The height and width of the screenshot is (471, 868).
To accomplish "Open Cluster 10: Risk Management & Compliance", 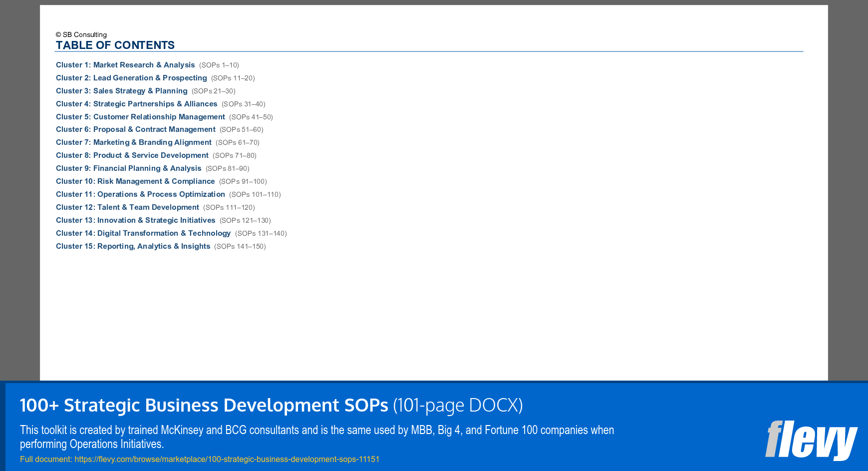I will [x=135, y=181].
